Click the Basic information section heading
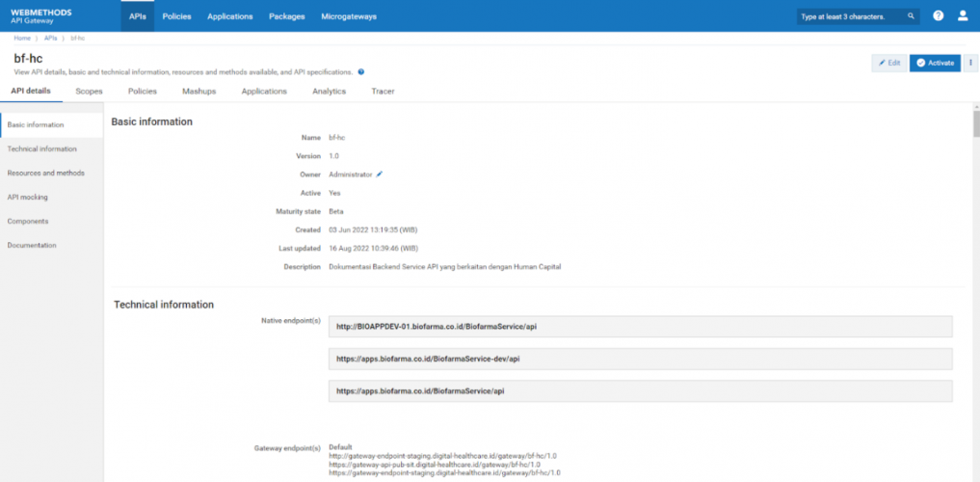Screen dimensions: 980x482 pos(152,121)
